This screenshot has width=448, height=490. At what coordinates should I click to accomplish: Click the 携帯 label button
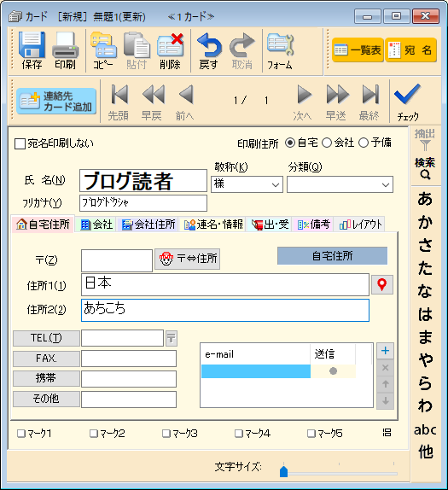coord(46,378)
